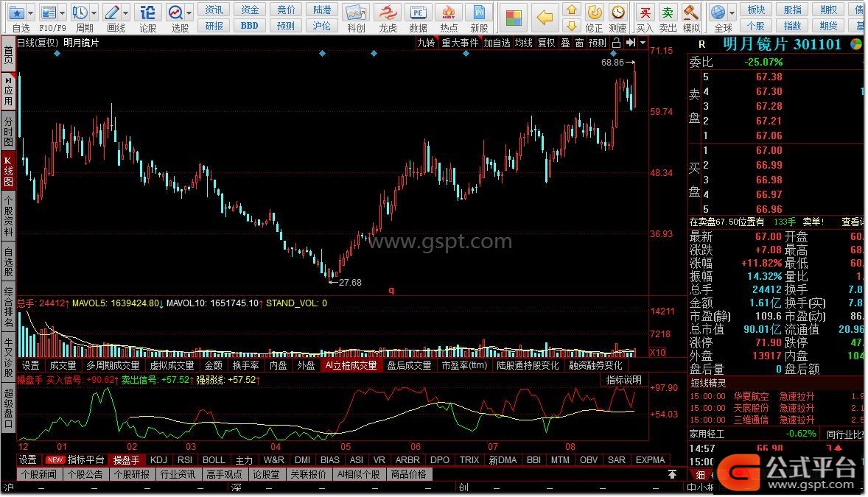
Task: Open the 模拟 simulated trading gavel icon
Action: pyautogui.click(x=691, y=13)
